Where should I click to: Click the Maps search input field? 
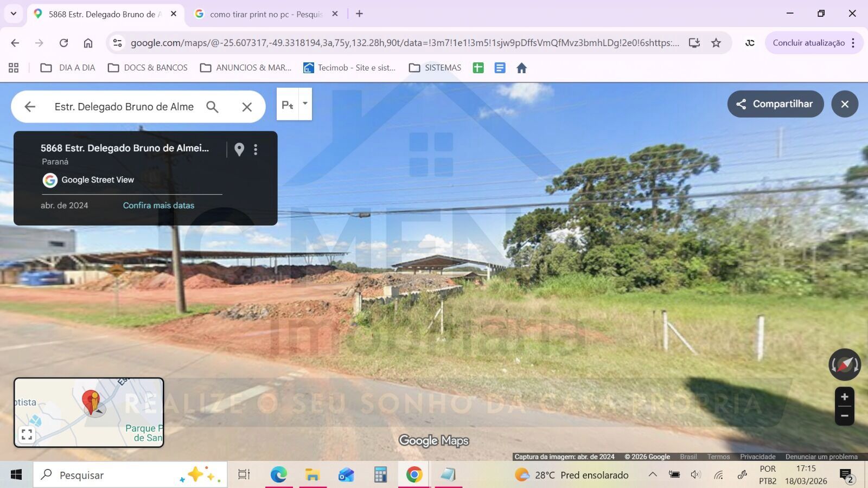[x=124, y=107]
